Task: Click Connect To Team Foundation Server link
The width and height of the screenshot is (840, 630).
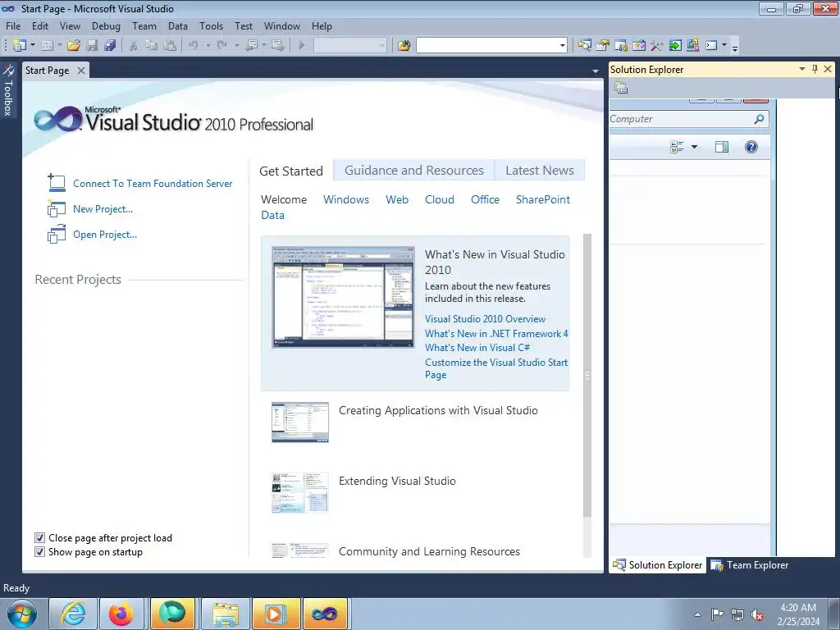Action: 153,184
